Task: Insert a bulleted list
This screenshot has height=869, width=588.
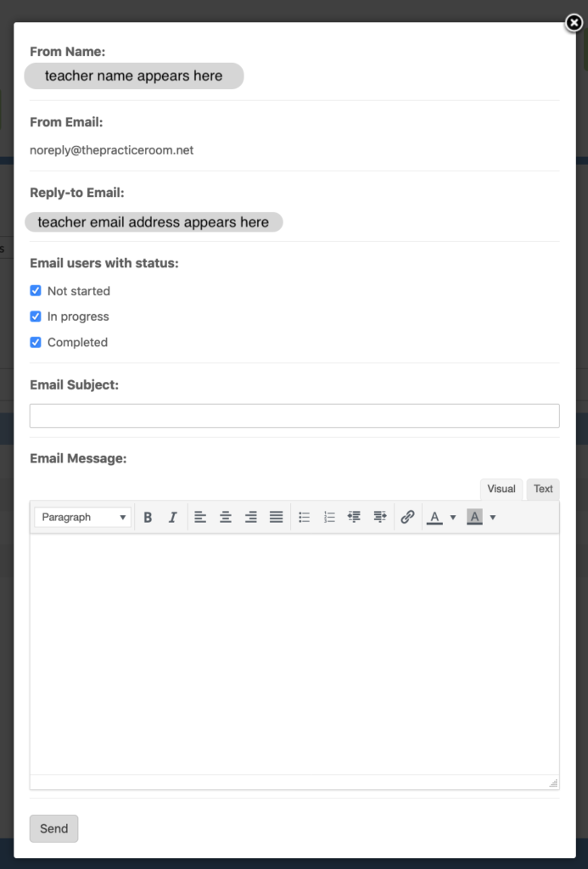Action: 305,517
